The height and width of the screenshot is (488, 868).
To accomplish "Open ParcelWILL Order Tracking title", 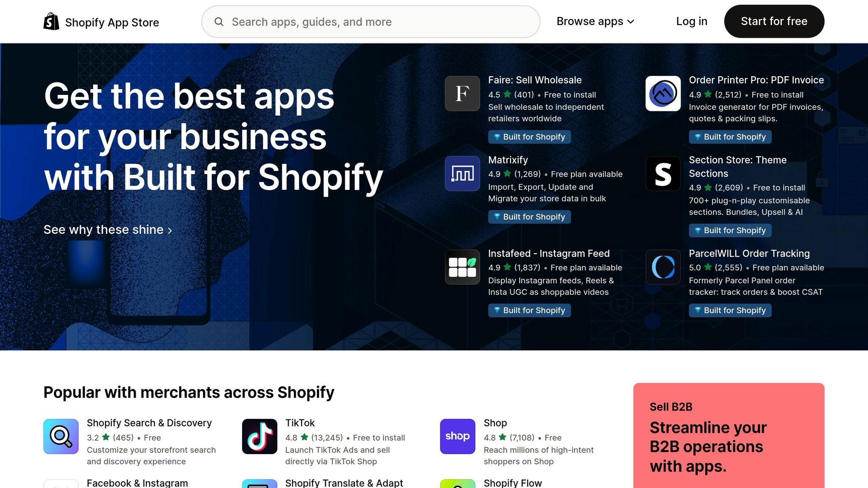I will (x=749, y=254).
